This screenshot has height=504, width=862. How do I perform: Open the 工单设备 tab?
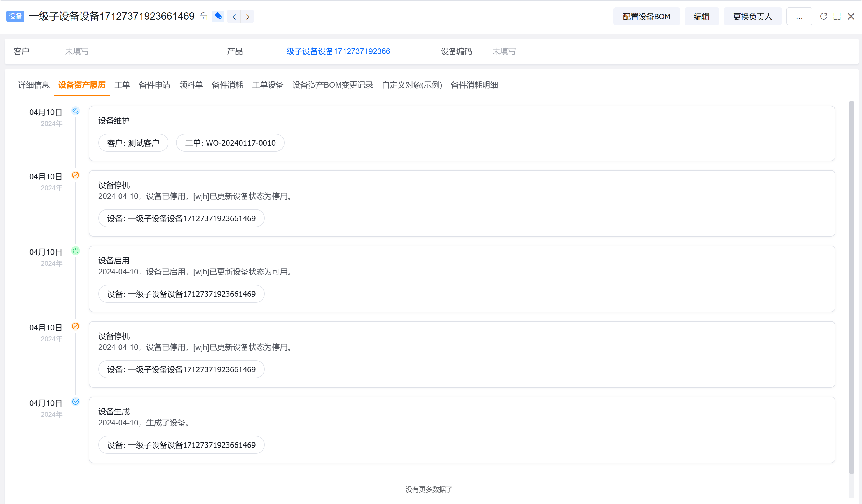pos(268,85)
